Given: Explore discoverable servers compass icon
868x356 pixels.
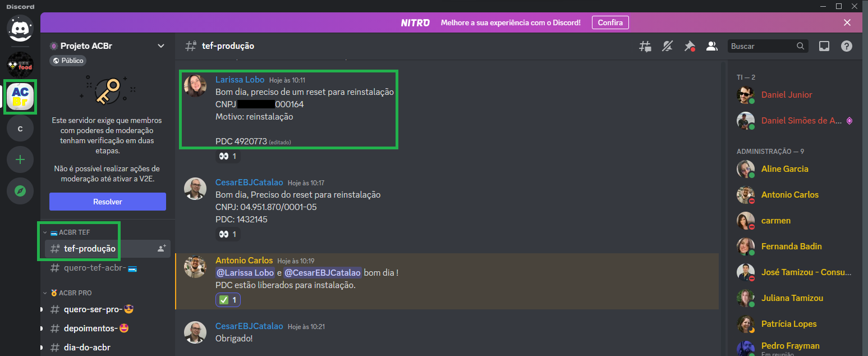Looking at the screenshot, I should (20, 191).
